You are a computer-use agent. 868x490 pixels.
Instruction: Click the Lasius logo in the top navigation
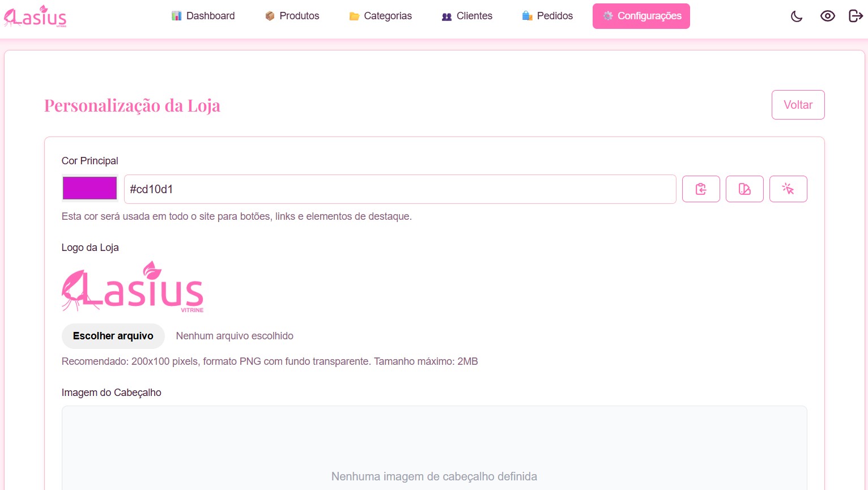(x=35, y=16)
